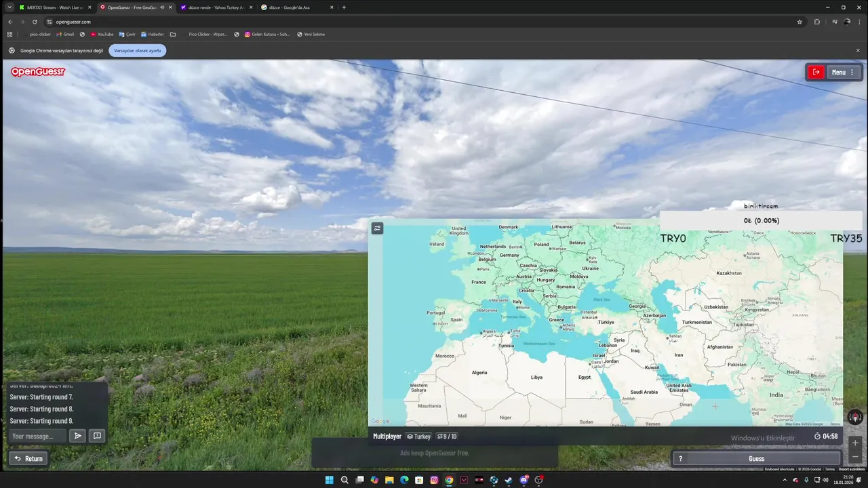This screenshot has width=868, height=488.
Task: Open the pico-clicker bookmark
Action: click(x=37, y=34)
